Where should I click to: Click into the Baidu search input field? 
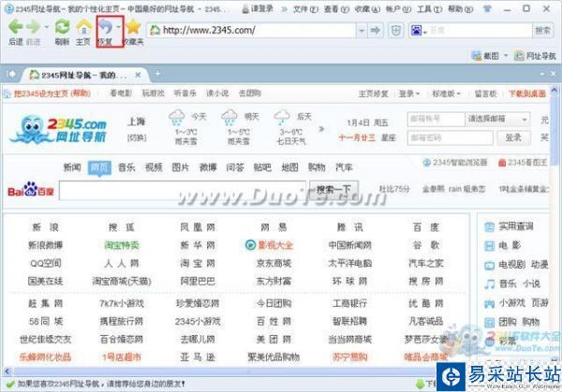(183, 190)
